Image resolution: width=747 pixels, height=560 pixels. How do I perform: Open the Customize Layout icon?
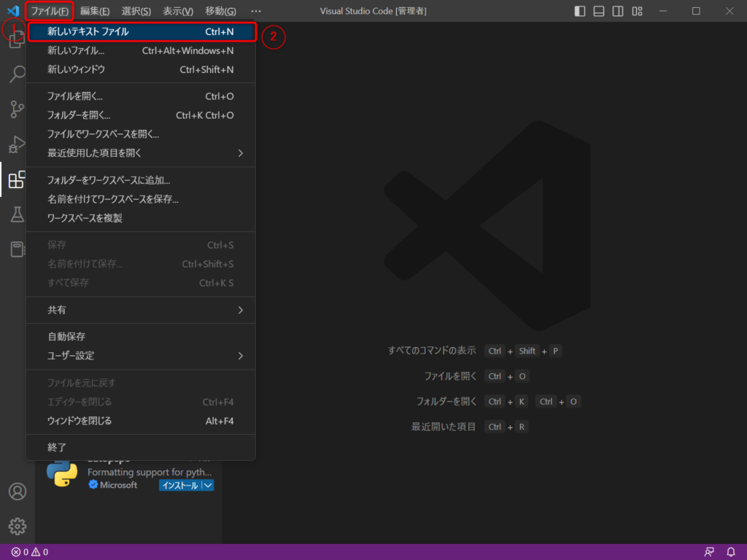tap(638, 11)
